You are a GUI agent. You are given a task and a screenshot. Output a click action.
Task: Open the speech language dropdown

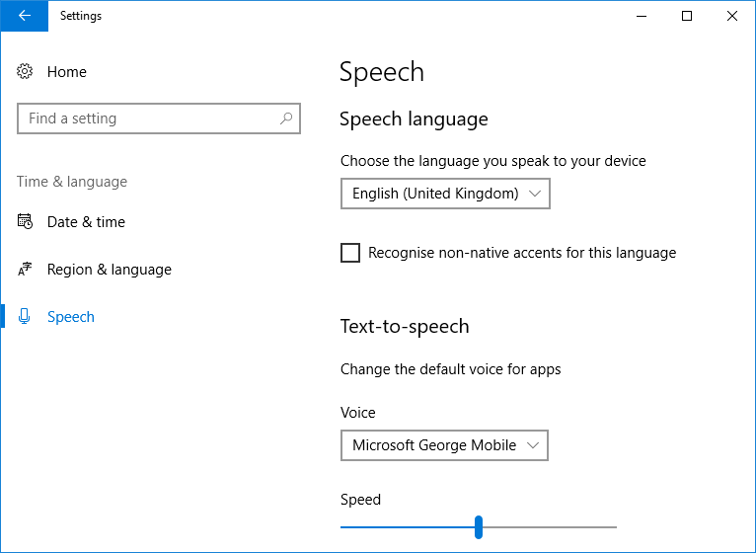click(x=445, y=194)
